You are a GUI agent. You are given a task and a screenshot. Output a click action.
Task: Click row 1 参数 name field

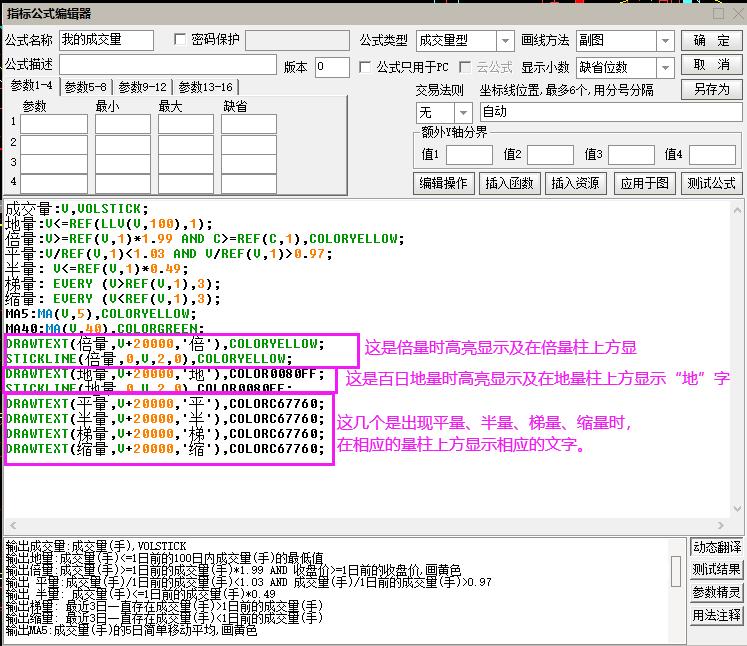pos(54,124)
